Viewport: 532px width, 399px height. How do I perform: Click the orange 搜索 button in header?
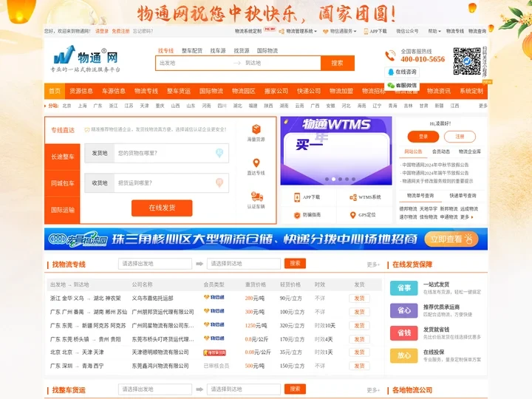(337, 63)
